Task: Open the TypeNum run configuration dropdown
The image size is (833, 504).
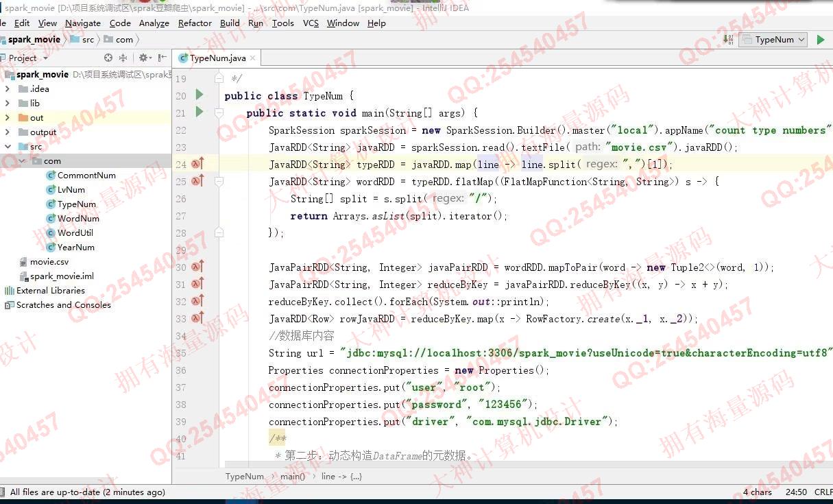Action: tap(773, 40)
